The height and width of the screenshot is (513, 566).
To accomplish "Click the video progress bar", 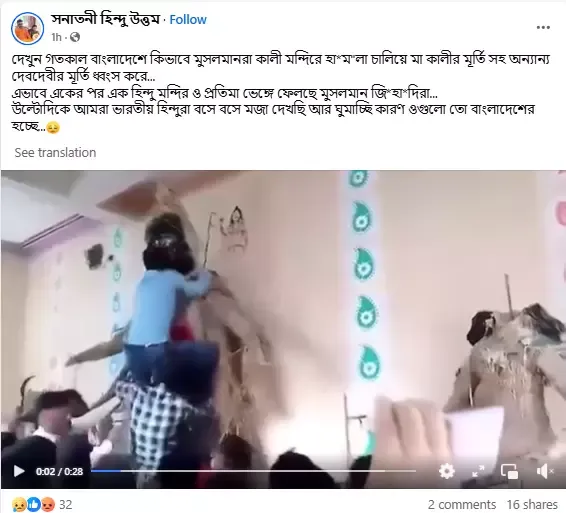I will coord(253,471).
